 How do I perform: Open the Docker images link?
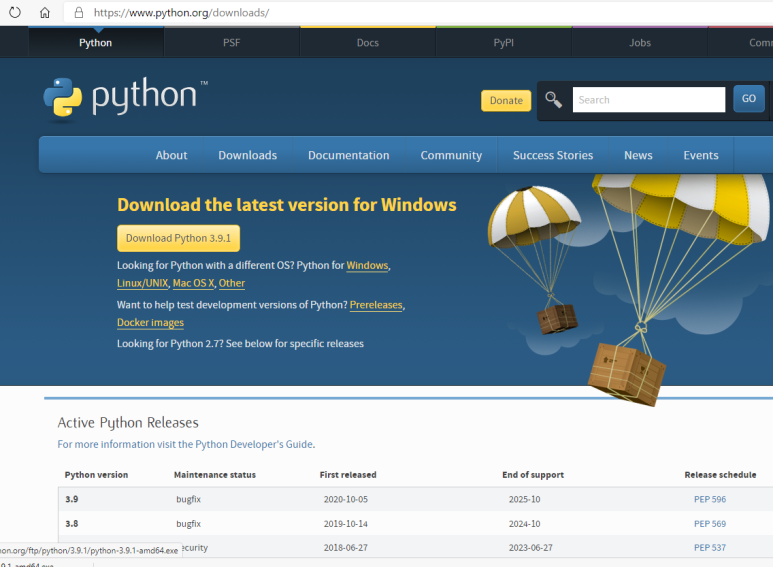click(x=150, y=322)
